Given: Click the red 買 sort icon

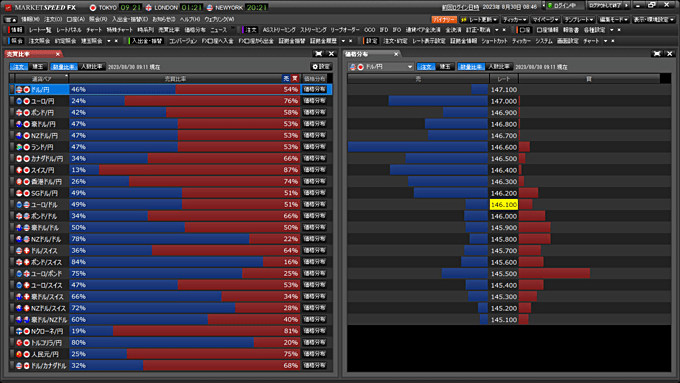Looking at the screenshot, I should click(x=295, y=79).
